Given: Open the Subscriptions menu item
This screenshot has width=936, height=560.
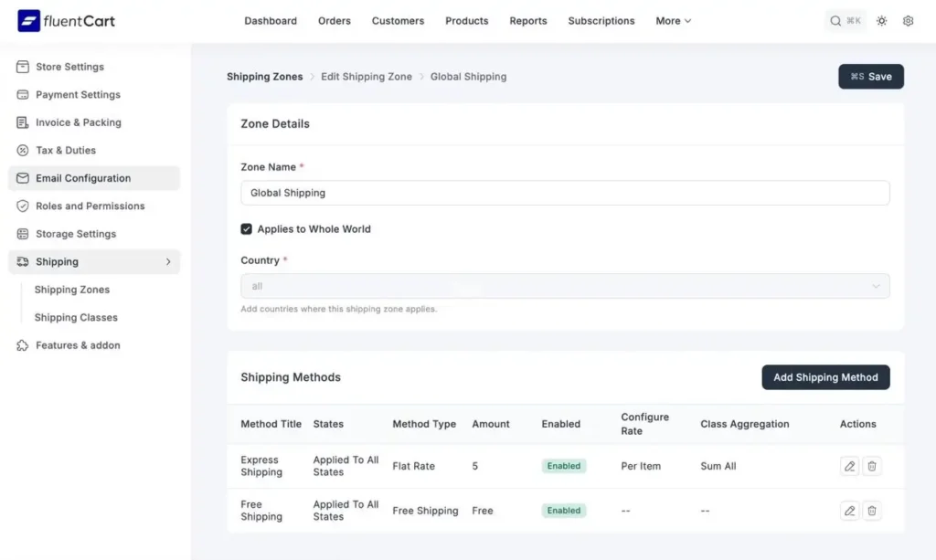Looking at the screenshot, I should 601,21.
